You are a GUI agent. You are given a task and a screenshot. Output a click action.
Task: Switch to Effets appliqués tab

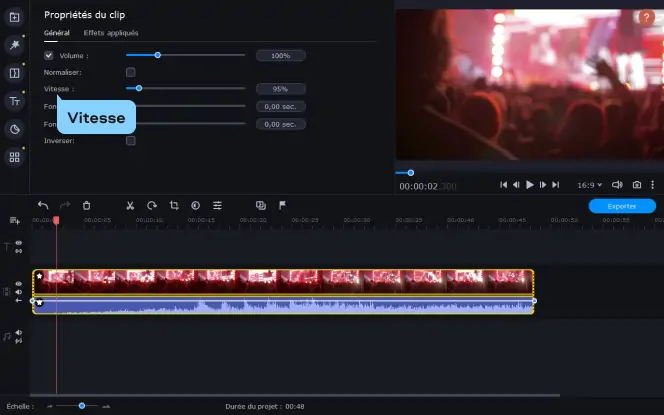pyautogui.click(x=111, y=33)
